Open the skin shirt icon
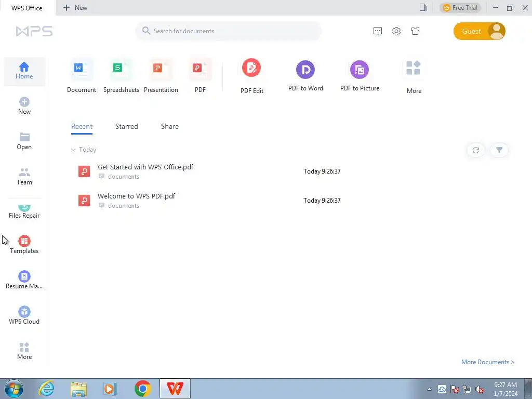532x399 pixels. pos(415,31)
